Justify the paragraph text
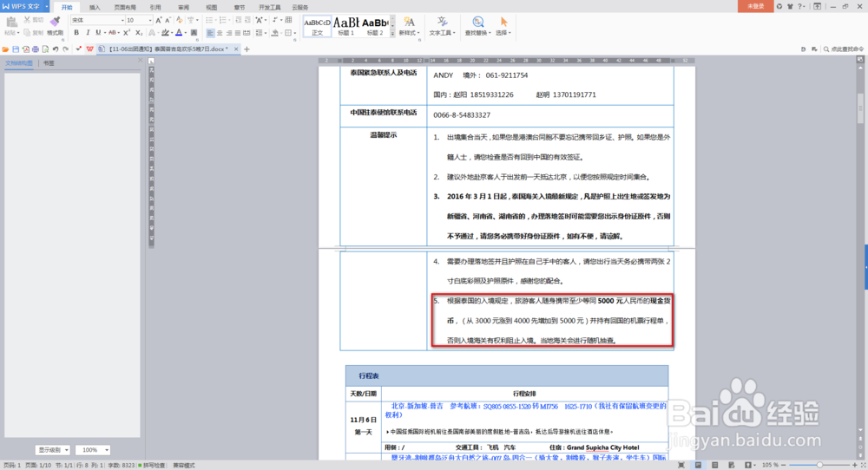868x470 pixels. (238, 33)
